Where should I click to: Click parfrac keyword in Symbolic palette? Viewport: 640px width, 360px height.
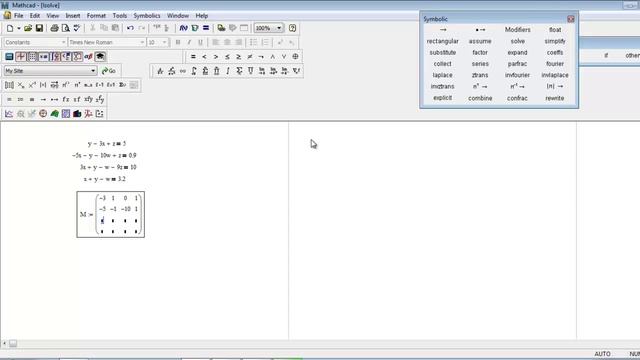517,64
